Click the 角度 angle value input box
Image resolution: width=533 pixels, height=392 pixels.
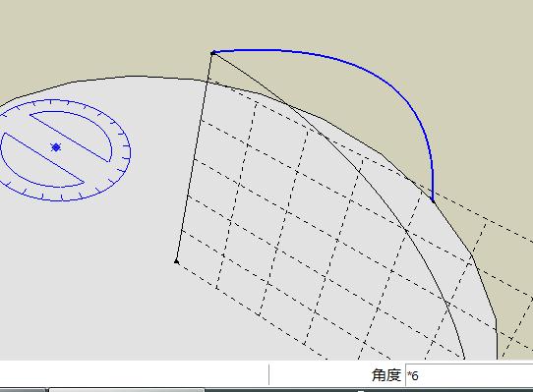tap(469, 375)
